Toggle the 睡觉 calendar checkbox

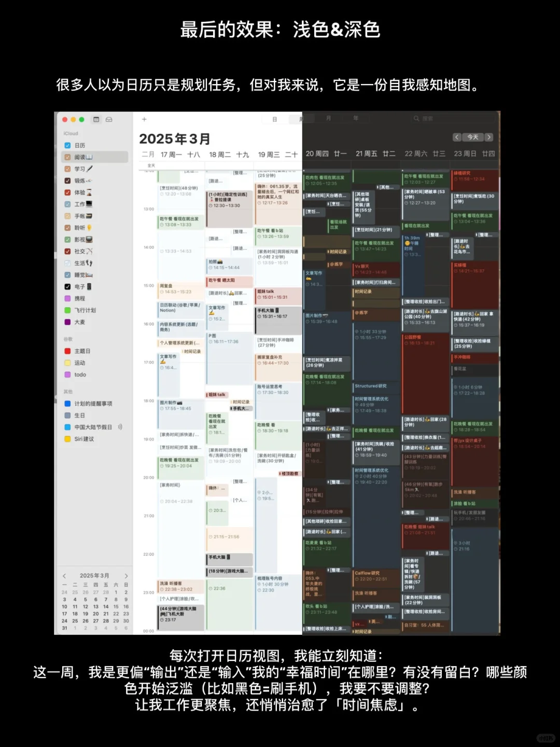67,274
